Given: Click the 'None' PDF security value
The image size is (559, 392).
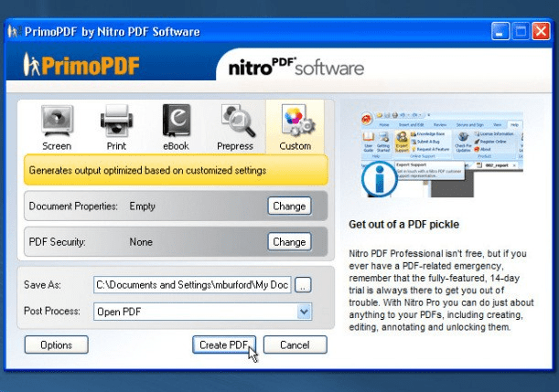Looking at the screenshot, I should click(x=141, y=242).
